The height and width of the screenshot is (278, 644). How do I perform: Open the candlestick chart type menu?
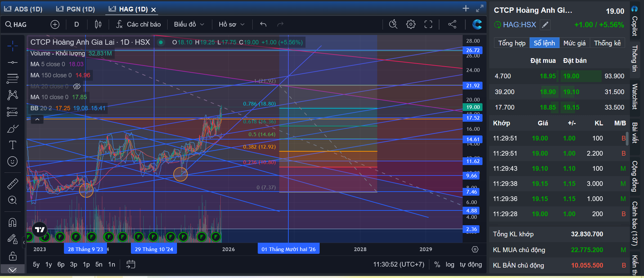tap(98, 24)
